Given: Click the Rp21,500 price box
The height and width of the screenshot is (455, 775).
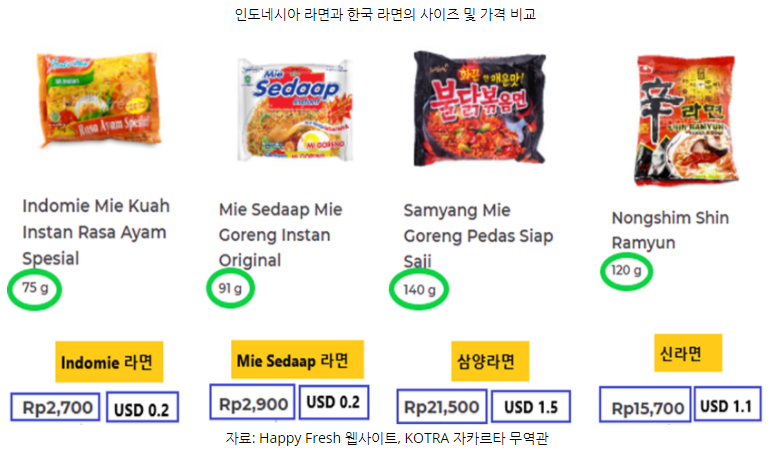Looking at the screenshot, I should pyautogui.click(x=442, y=406).
